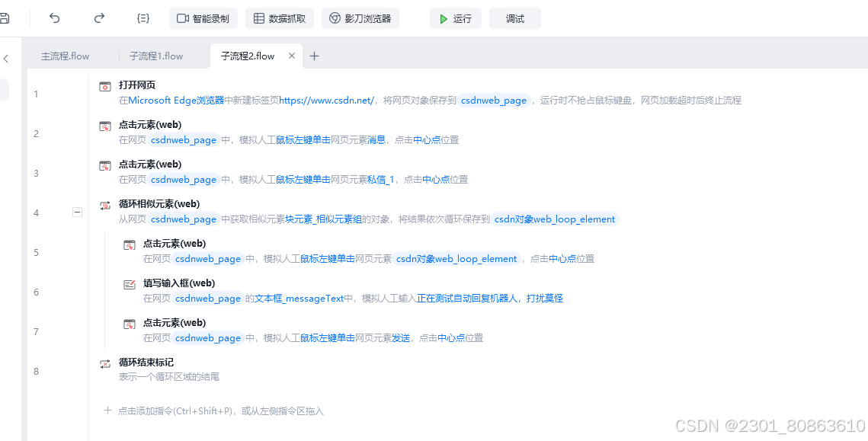Click 鼠标左键单击 parameter in line 5
This screenshot has width=868, height=441.
click(327, 258)
